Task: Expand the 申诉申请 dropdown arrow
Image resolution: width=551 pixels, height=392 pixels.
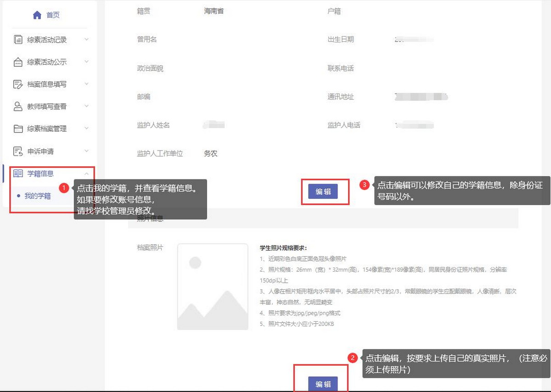Action: click(x=86, y=150)
